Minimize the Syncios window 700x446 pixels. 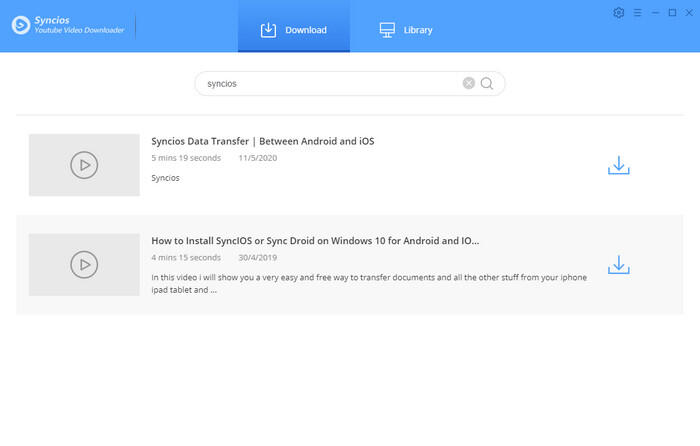coord(655,13)
